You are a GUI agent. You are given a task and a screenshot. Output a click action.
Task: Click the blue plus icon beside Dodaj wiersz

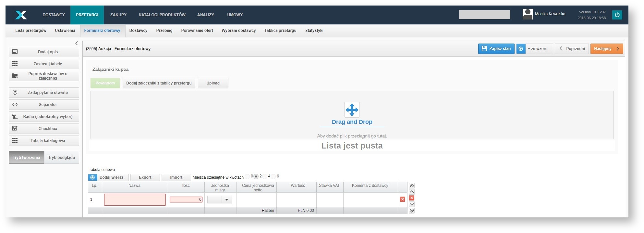(x=92, y=177)
